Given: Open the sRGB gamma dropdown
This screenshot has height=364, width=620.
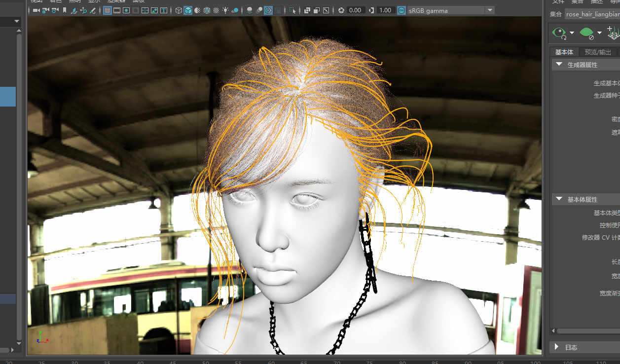Looking at the screenshot, I should tap(489, 10).
